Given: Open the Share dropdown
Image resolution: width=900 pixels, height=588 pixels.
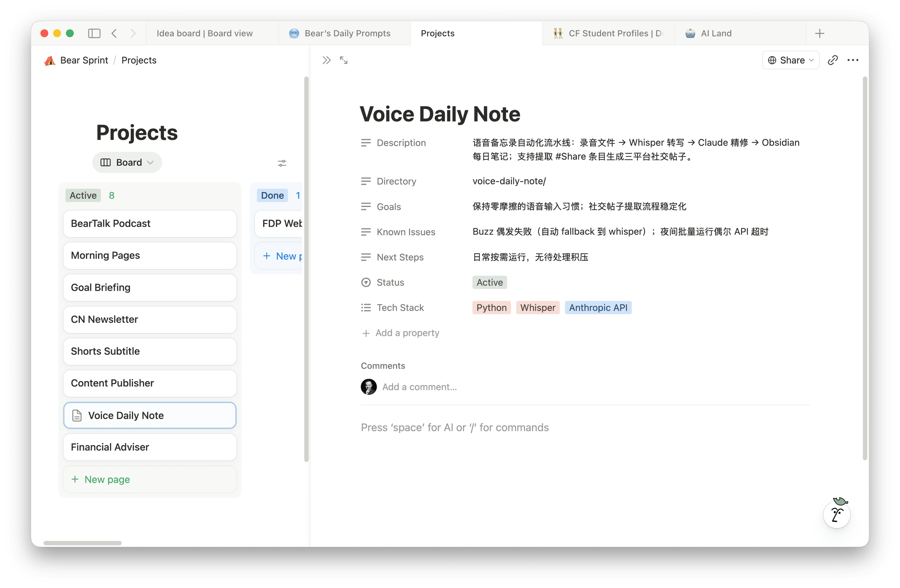Looking at the screenshot, I should (x=791, y=60).
